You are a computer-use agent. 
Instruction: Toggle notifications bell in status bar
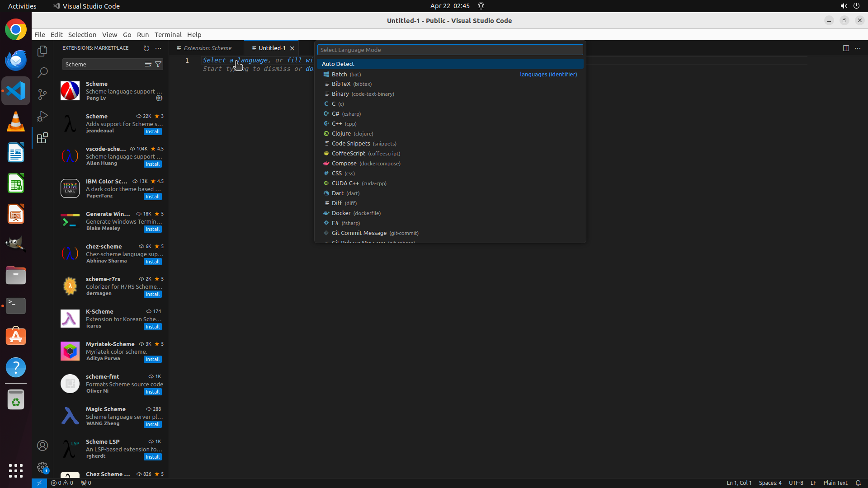(858, 483)
